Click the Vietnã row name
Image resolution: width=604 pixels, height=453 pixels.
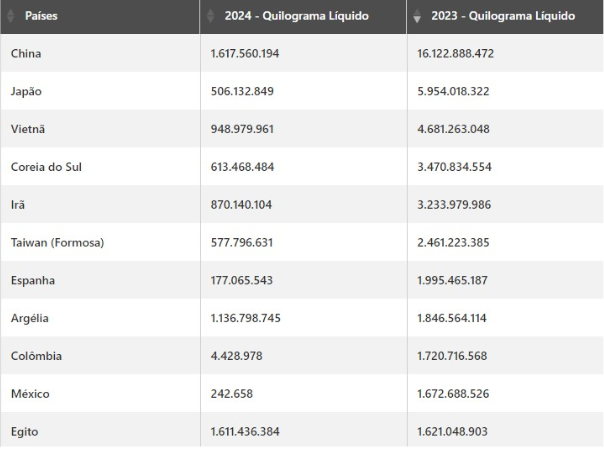pyautogui.click(x=29, y=128)
